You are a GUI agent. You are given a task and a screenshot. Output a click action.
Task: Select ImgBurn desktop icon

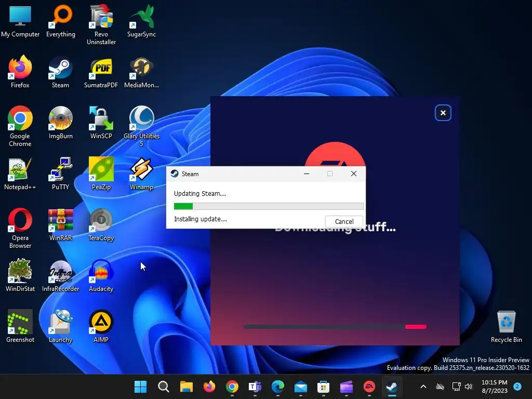(60, 123)
